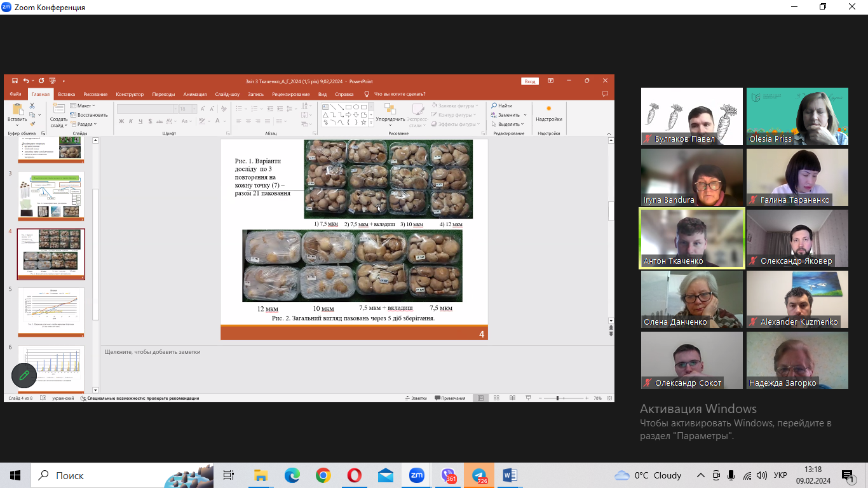Open the Вставка ribbon tab
The image size is (868, 488).
click(66, 94)
